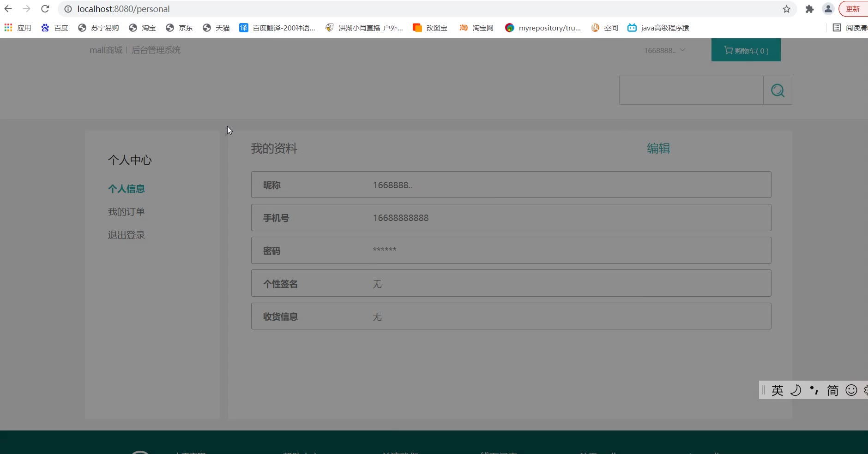Open the 百度翻译 bookmark
The height and width of the screenshot is (454, 868).
click(x=277, y=28)
